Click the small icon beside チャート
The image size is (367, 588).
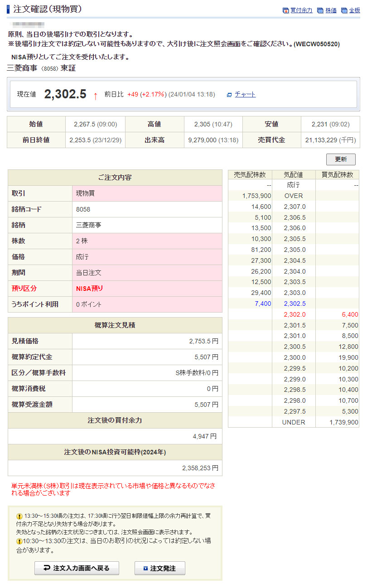tap(229, 95)
